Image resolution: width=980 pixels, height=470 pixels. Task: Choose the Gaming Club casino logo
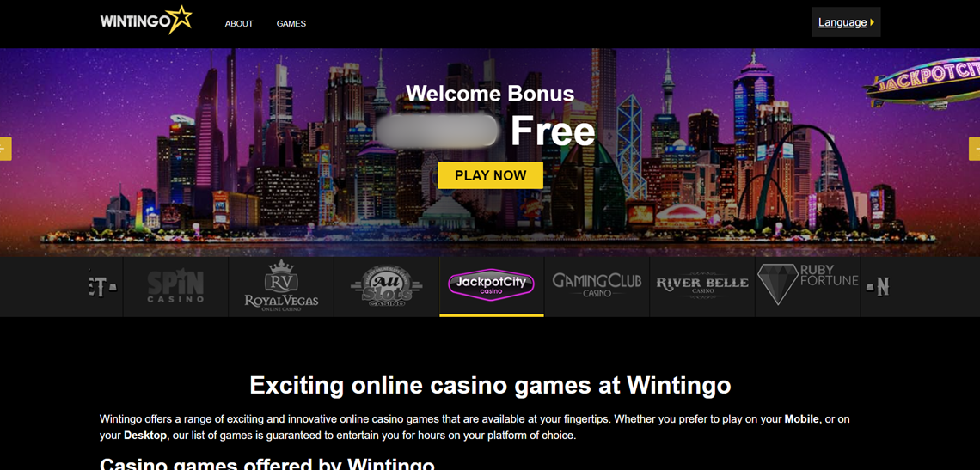click(x=597, y=285)
